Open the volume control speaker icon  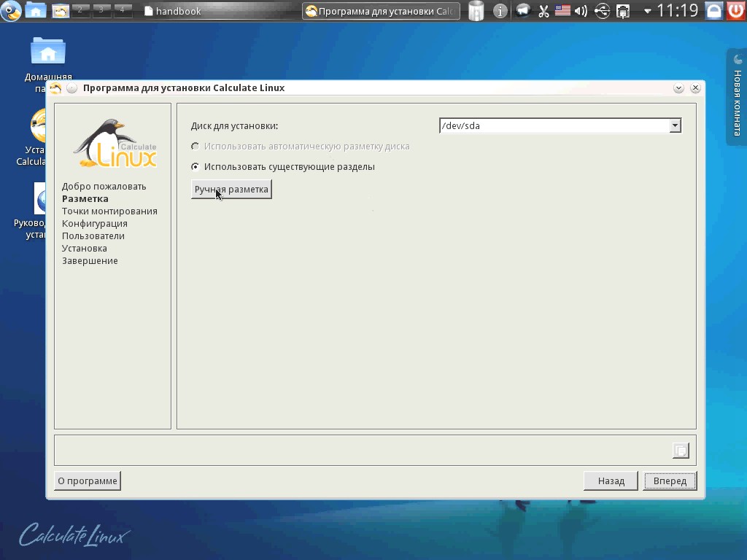pyautogui.click(x=581, y=11)
